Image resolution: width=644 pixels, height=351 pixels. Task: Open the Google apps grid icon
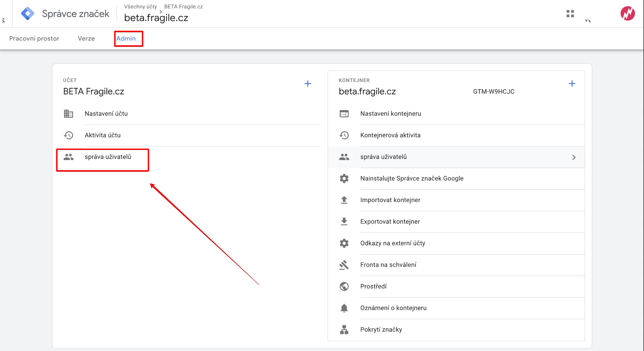[570, 13]
